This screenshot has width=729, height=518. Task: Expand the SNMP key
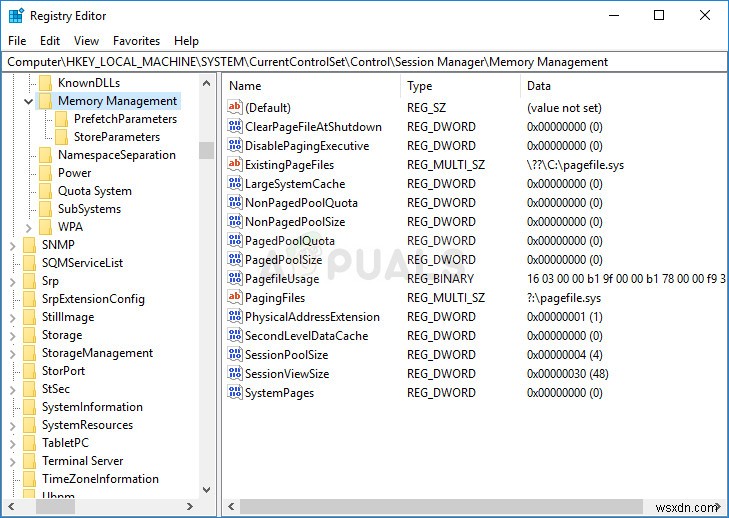pyautogui.click(x=13, y=245)
